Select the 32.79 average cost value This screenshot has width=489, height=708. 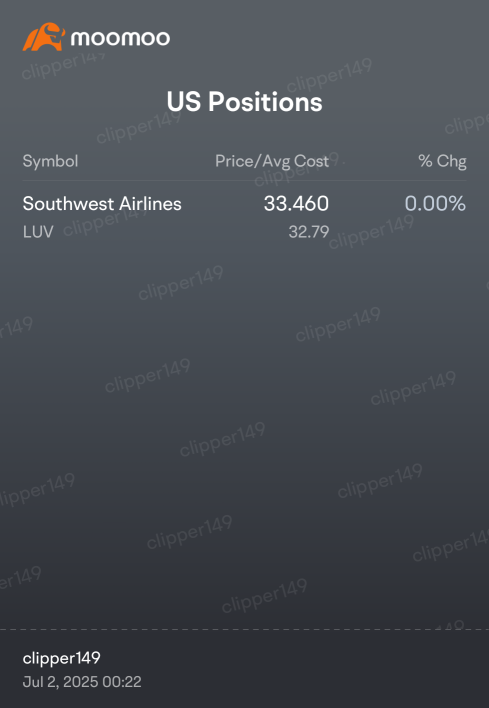308,232
